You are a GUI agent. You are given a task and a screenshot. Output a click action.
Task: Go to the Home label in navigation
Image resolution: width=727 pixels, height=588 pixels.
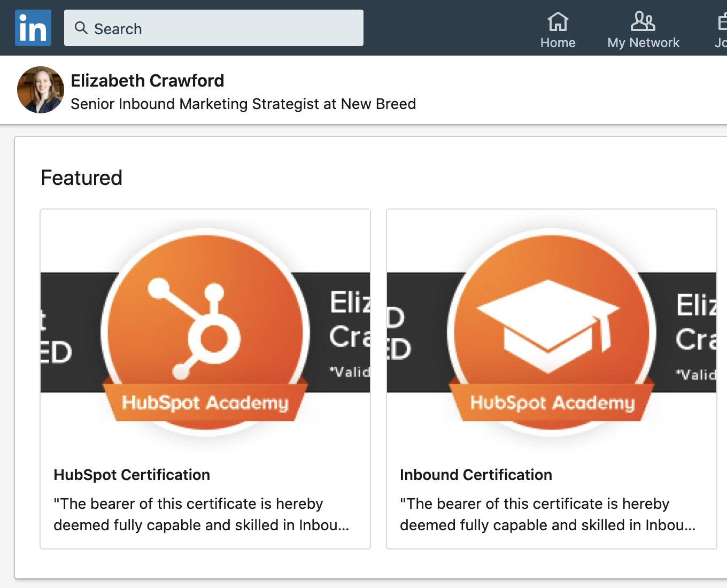(x=558, y=43)
